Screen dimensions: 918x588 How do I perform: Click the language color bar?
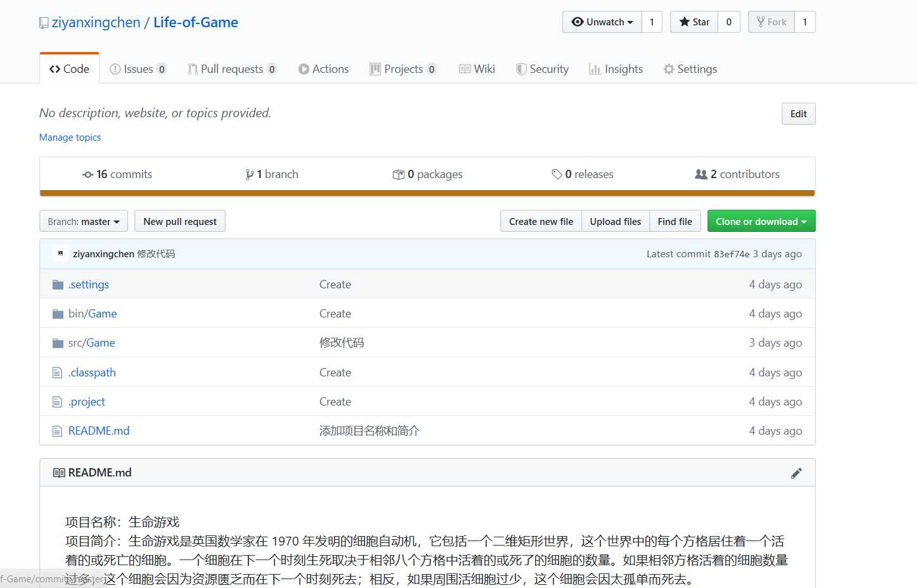427,193
